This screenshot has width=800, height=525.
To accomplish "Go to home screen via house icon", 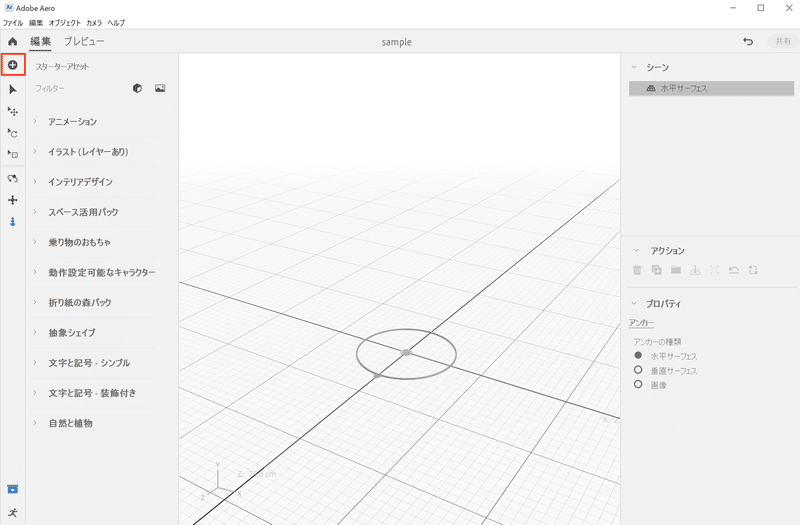I will tap(13, 41).
